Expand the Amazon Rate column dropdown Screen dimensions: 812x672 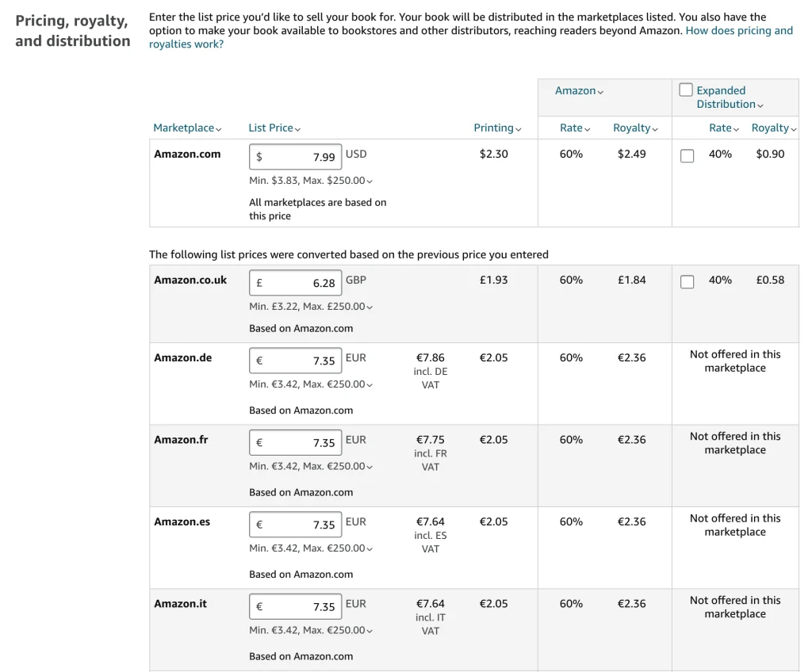point(575,128)
